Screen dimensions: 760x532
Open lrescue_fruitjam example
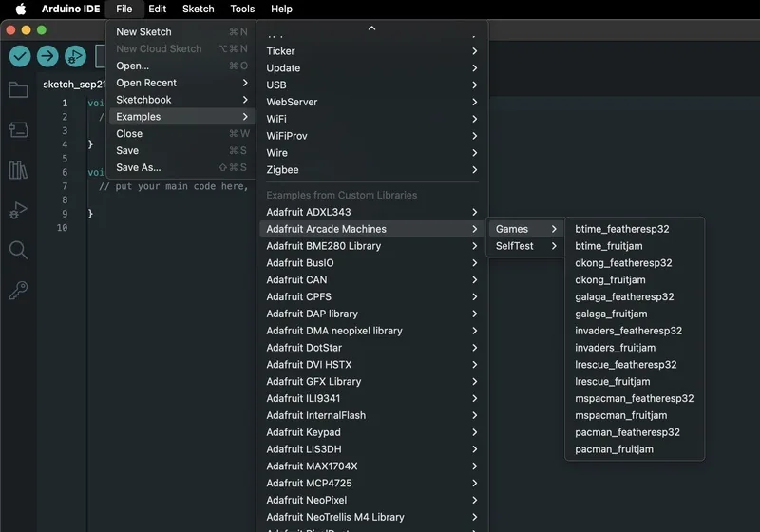pyautogui.click(x=635, y=382)
